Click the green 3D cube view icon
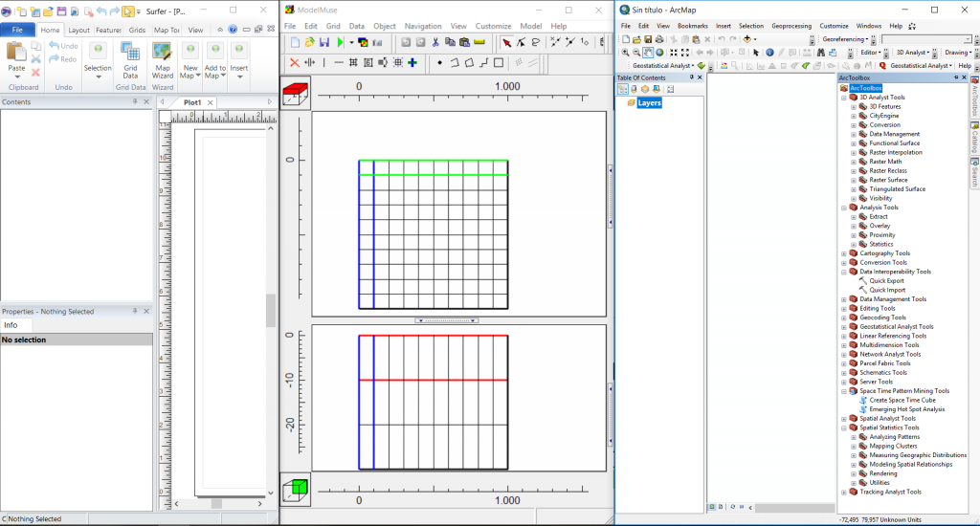Screen dimensions: 980x526 [295, 490]
